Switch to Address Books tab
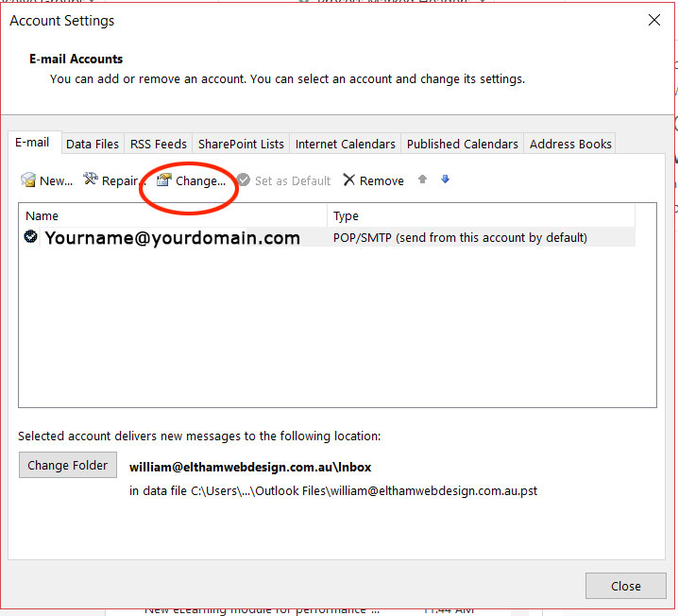 570,144
